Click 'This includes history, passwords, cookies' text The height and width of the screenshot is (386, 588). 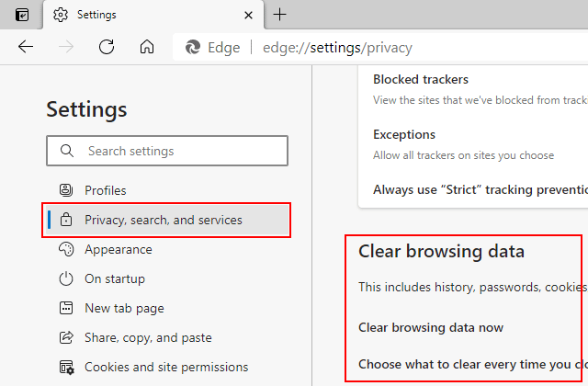pos(473,287)
